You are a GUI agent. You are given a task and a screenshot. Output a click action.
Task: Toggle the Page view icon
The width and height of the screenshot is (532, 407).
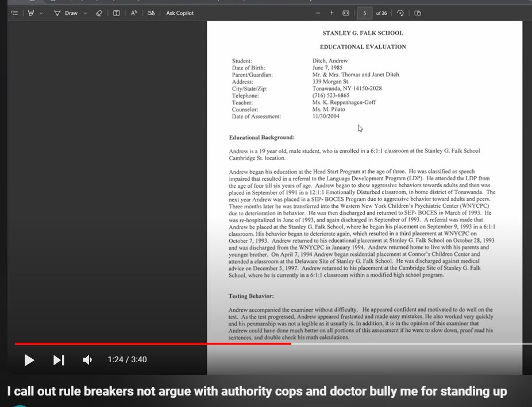[418, 13]
